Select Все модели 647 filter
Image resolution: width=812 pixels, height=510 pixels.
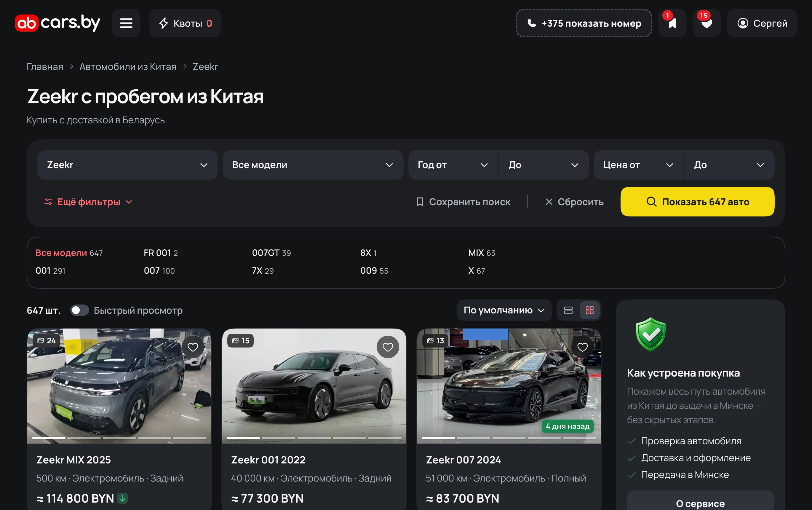[69, 253]
